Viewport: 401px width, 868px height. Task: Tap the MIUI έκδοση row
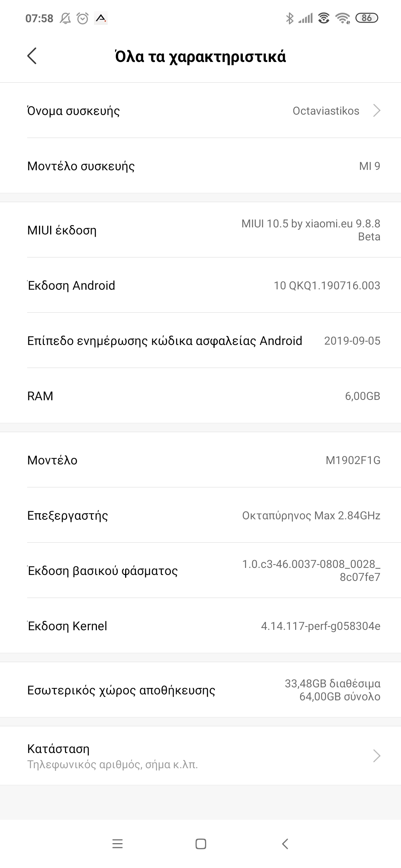click(x=200, y=230)
